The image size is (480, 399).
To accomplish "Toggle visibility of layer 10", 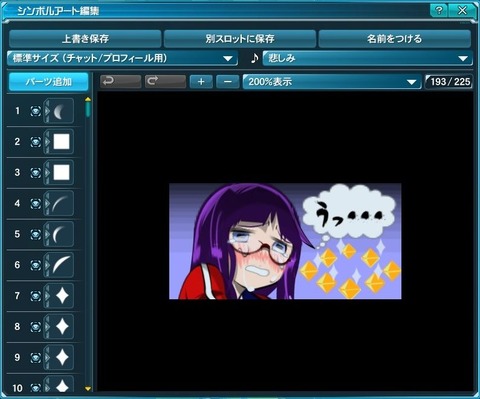I will click(x=36, y=388).
